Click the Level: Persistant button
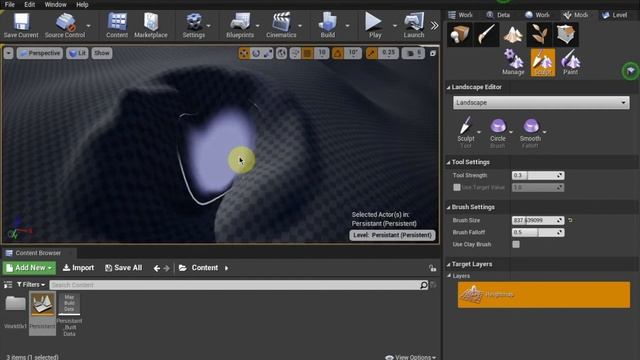 click(392, 235)
